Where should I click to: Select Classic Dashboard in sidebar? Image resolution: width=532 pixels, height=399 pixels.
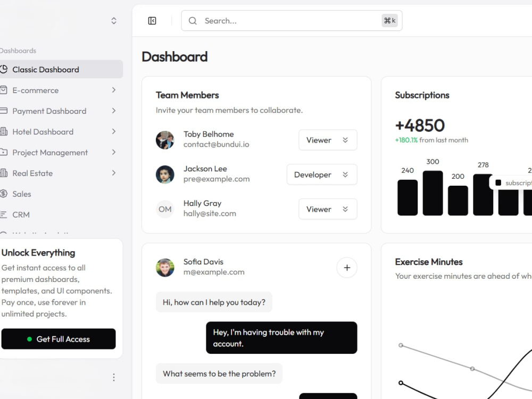(61, 70)
